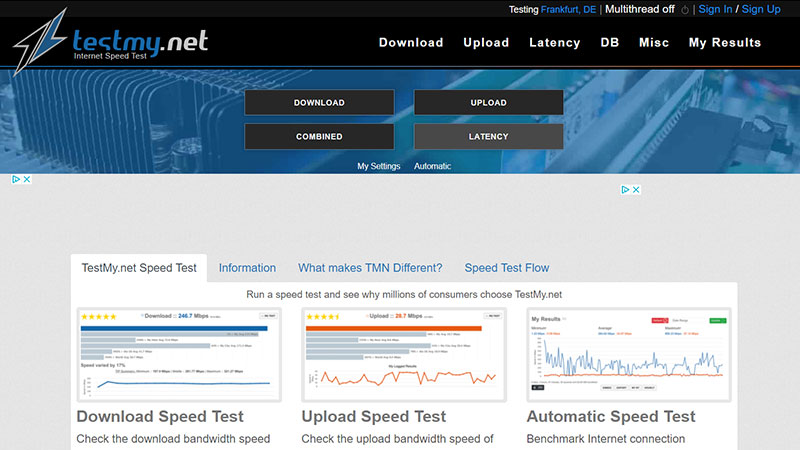Close the right ad using its X icon
The image size is (800, 450).
click(x=636, y=190)
